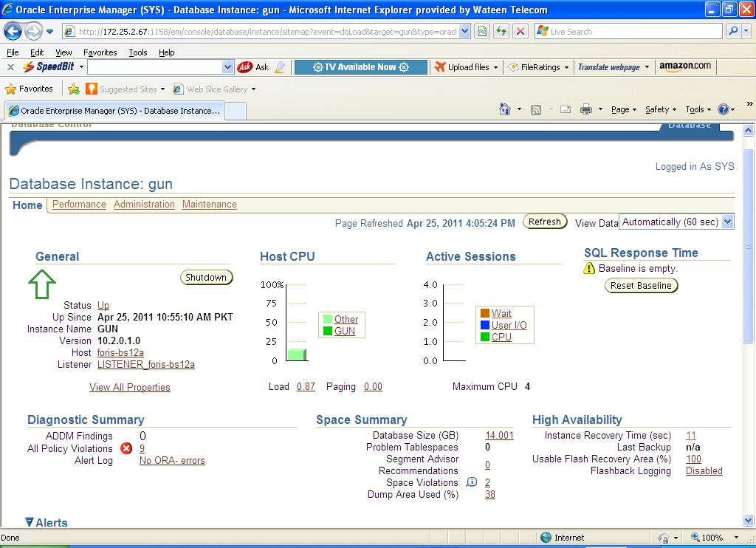
Task: Click the Print icon in command bar
Action: [x=586, y=109]
